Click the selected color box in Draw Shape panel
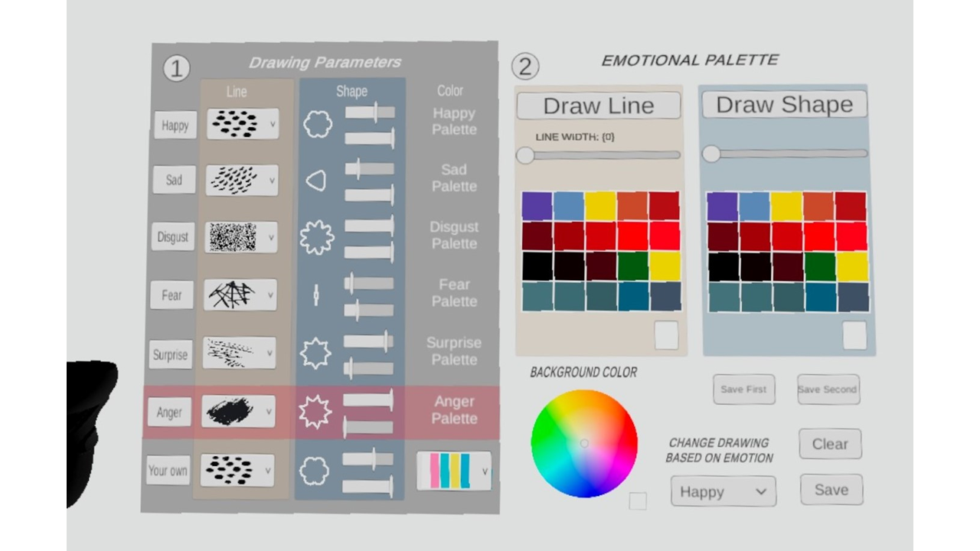This screenshot has height=551, width=980. point(854,335)
